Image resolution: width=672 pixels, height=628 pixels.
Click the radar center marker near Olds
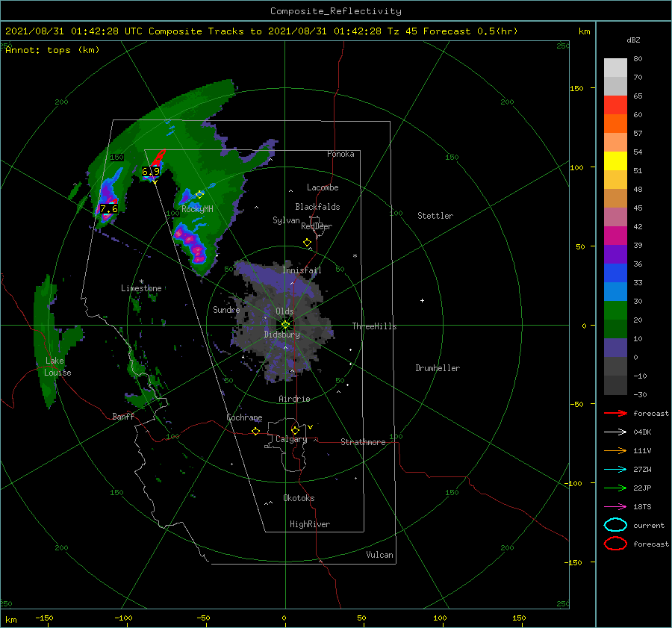click(285, 325)
